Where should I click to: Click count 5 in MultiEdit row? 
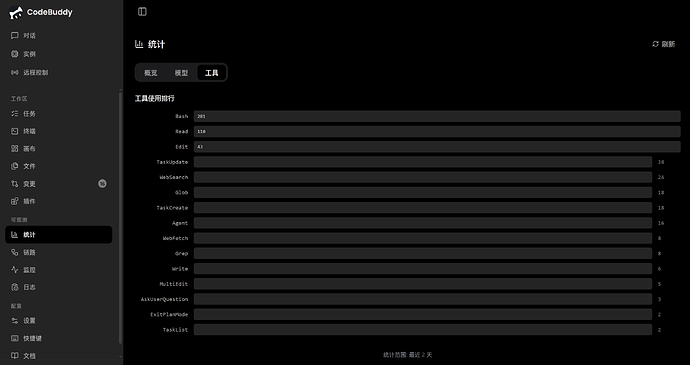tap(660, 284)
